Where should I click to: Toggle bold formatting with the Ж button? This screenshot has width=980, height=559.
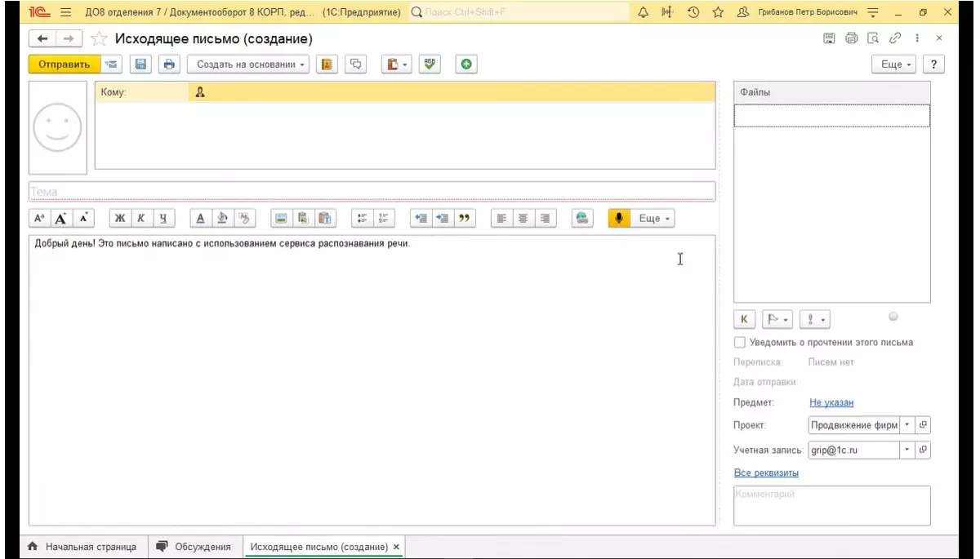point(120,219)
